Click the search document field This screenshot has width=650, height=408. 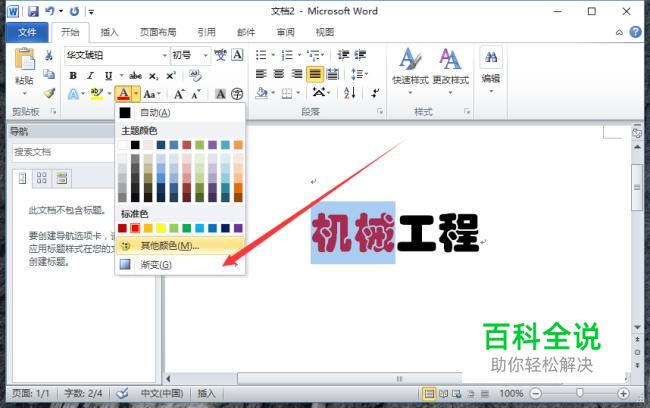coord(63,152)
